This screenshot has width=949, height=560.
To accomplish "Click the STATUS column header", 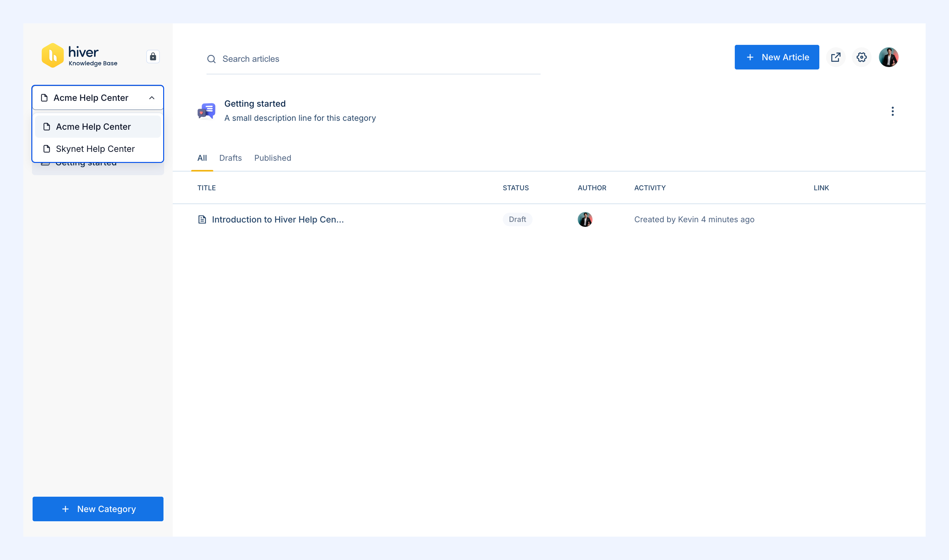I will pyautogui.click(x=516, y=188).
